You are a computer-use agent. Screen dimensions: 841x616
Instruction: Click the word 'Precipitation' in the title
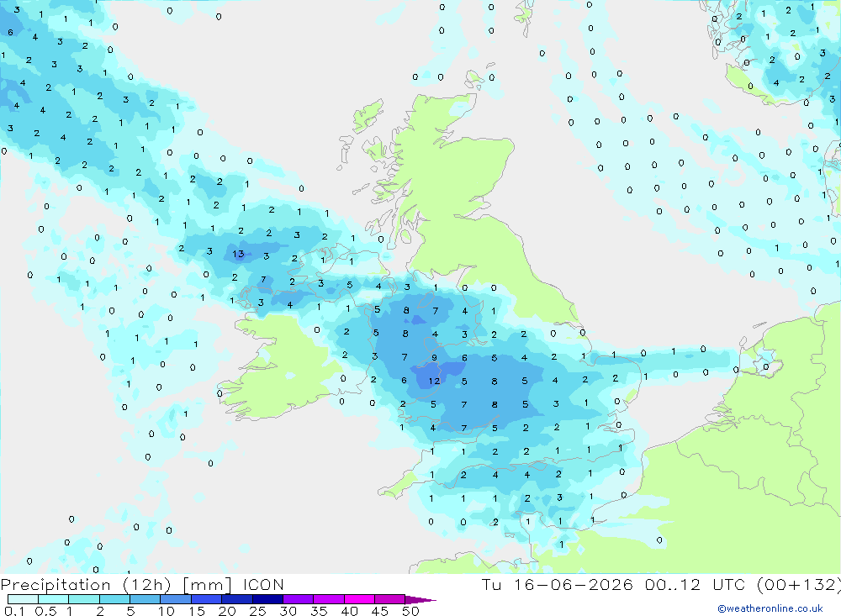click(x=56, y=585)
